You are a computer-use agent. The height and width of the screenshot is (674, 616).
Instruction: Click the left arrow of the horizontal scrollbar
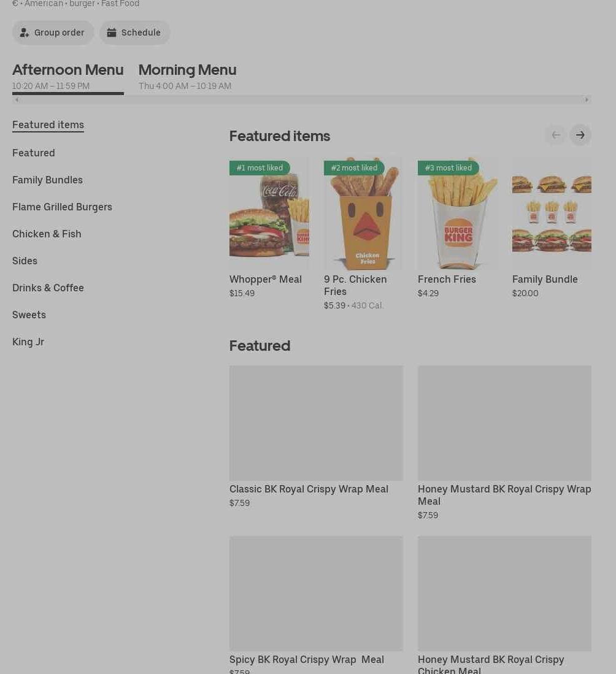(x=17, y=100)
